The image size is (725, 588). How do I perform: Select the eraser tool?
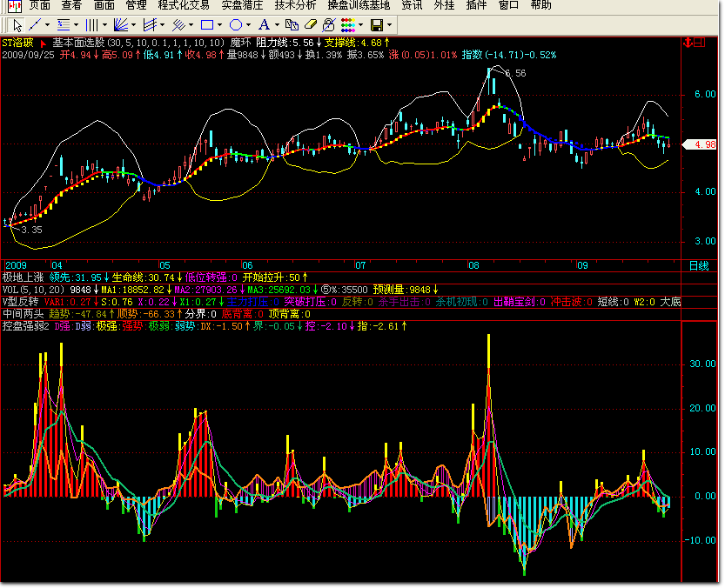(311, 25)
